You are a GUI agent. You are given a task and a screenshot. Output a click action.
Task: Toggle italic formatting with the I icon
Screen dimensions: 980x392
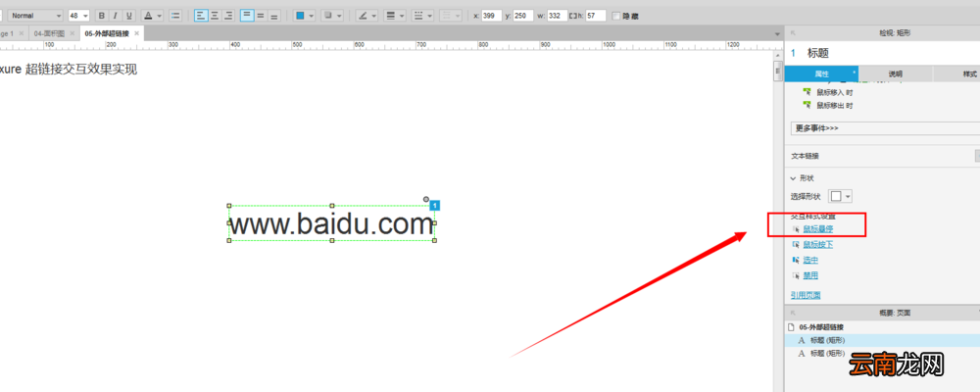click(115, 16)
